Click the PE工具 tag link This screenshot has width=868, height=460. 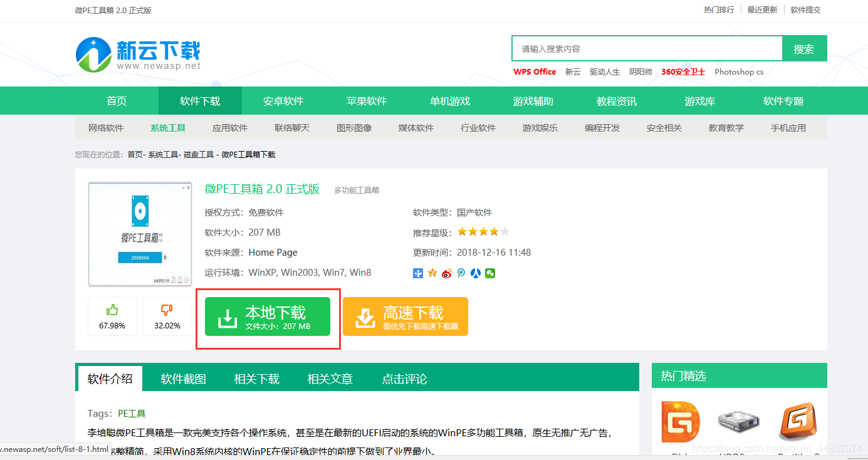(132, 414)
